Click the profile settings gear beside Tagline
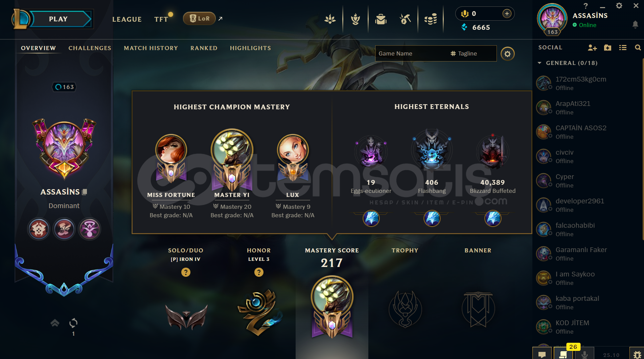644x359 pixels. pos(507,54)
